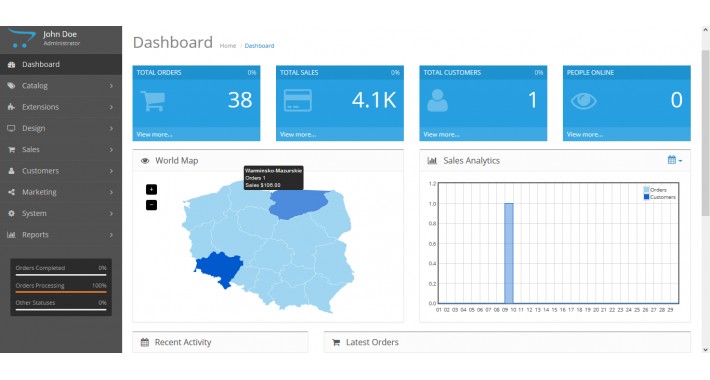This screenshot has width=710, height=380.
Task: Click the Other Statuses progress bar
Action: pos(61,310)
